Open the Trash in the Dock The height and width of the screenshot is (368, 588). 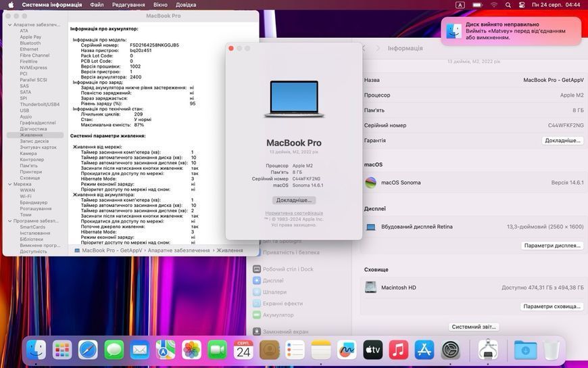552,350
